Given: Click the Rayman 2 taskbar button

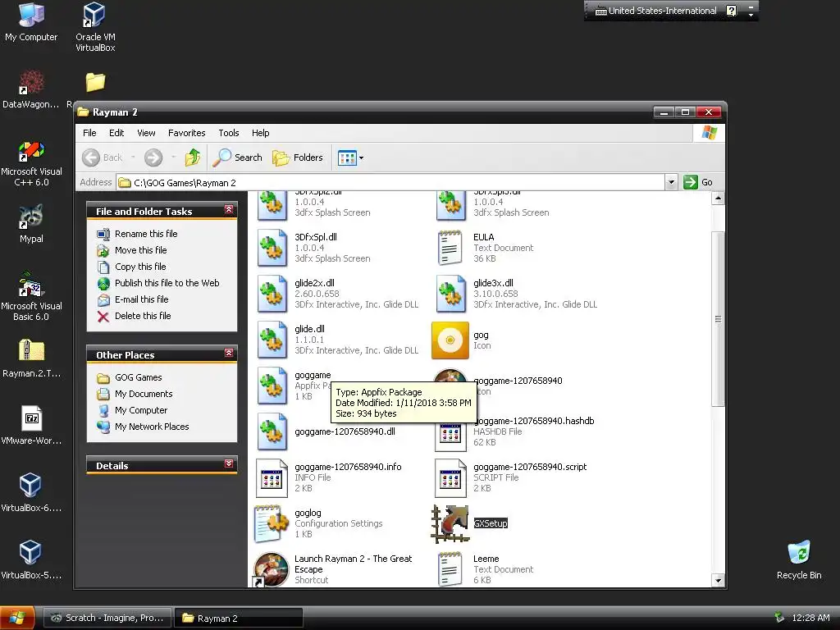Looking at the screenshot, I should pyautogui.click(x=239, y=619).
